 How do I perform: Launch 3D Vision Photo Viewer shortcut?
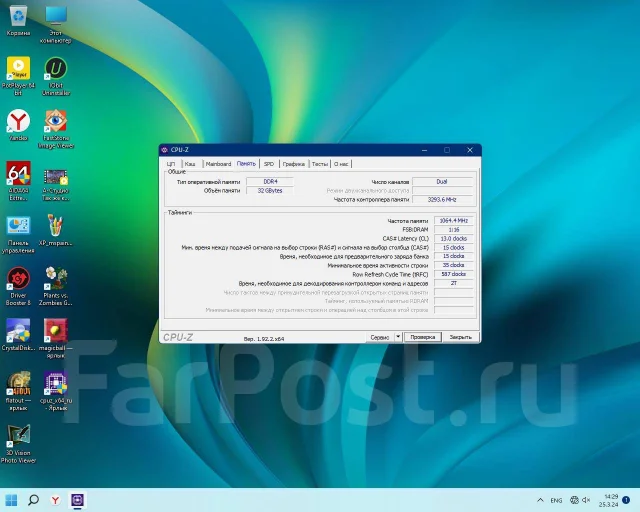click(x=18, y=444)
